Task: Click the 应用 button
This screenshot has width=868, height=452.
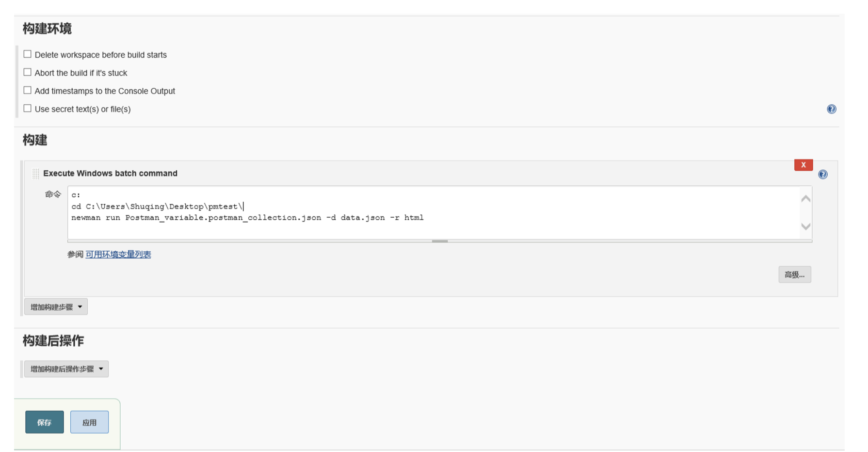Action: point(89,422)
